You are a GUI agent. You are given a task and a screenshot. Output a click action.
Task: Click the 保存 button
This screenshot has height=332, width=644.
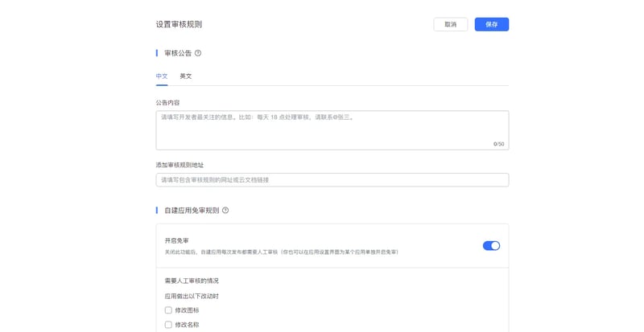pyautogui.click(x=492, y=24)
